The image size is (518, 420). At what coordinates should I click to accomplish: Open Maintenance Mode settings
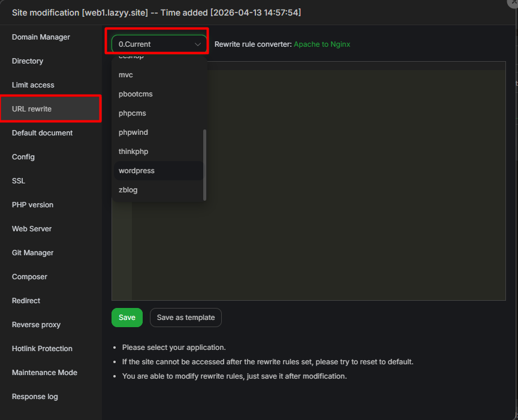tap(44, 373)
